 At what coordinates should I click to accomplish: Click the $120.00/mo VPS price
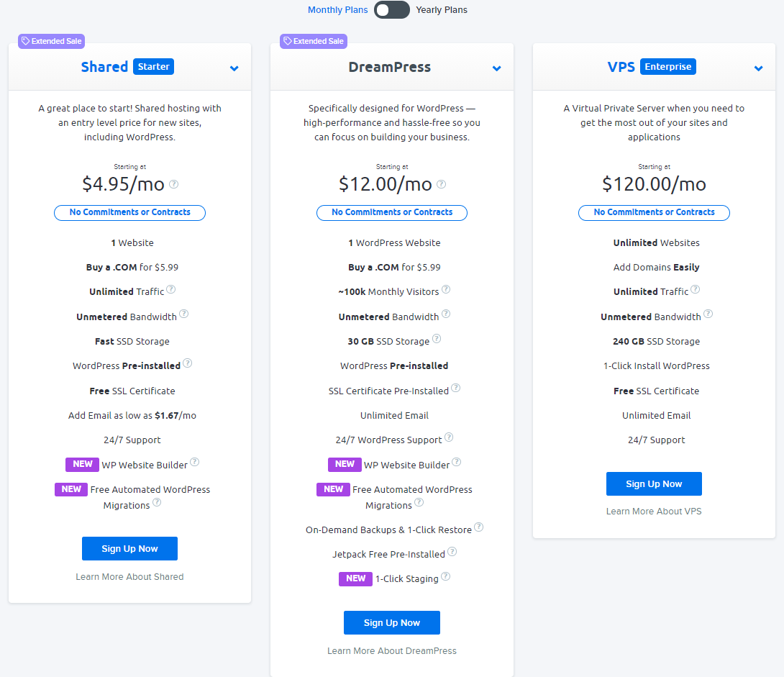(654, 184)
